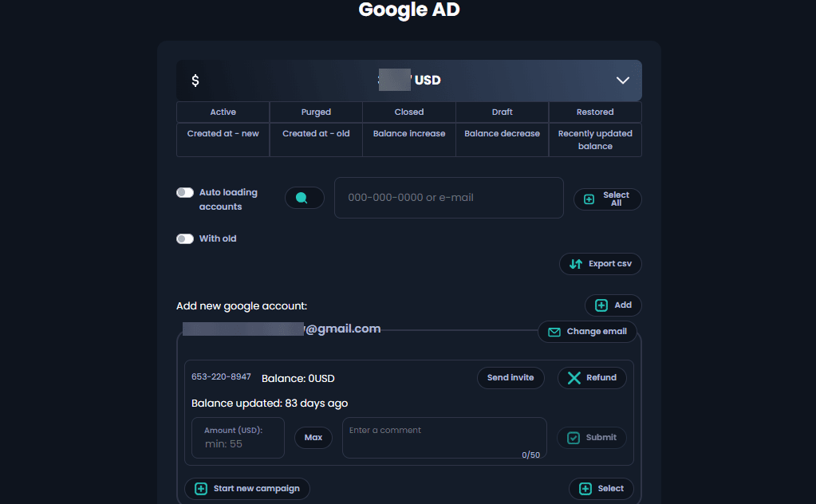
Task: Filter accounts by Draft status
Action: [x=503, y=112]
